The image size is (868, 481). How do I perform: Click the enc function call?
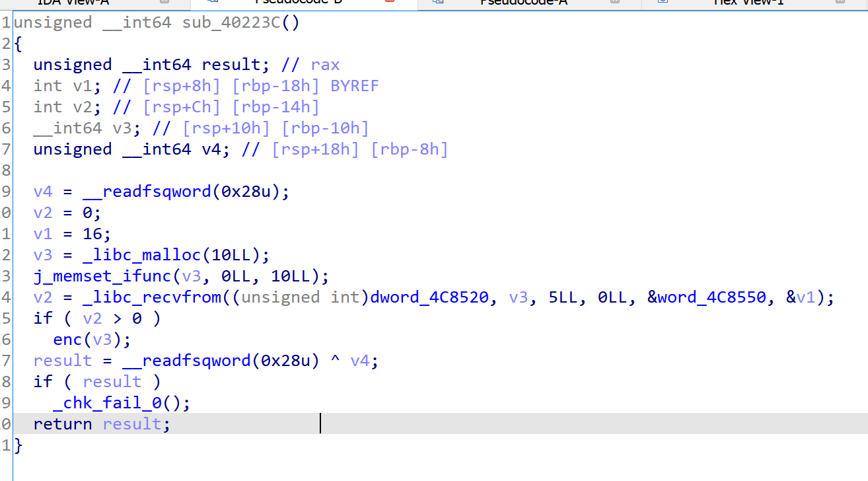[67, 340]
